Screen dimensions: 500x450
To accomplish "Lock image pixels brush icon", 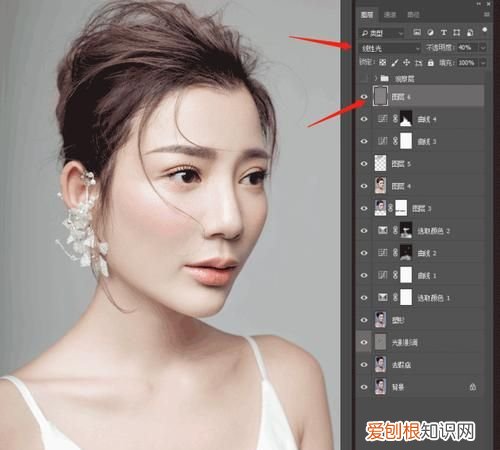I will [395, 62].
